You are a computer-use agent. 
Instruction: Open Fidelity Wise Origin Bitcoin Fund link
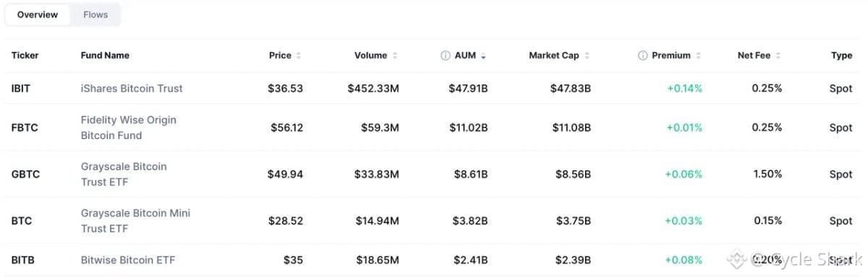(129, 127)
